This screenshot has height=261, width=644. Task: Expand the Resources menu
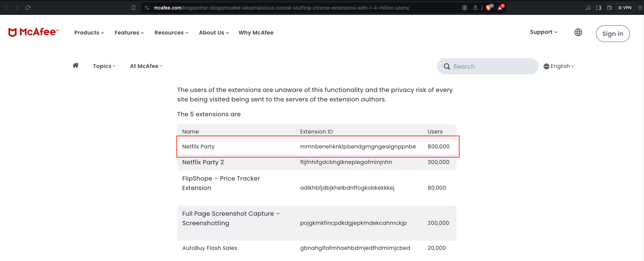click(171, 33)
